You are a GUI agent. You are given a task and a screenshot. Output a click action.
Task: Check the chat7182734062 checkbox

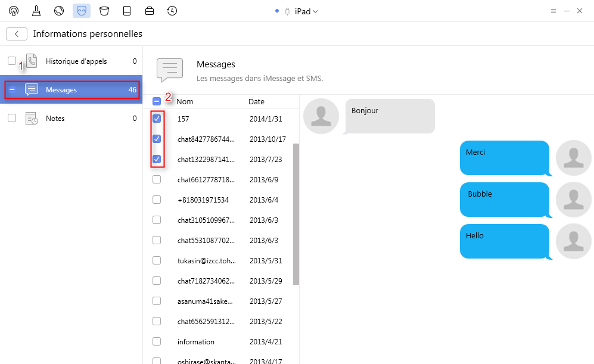[x=157, y=281]
